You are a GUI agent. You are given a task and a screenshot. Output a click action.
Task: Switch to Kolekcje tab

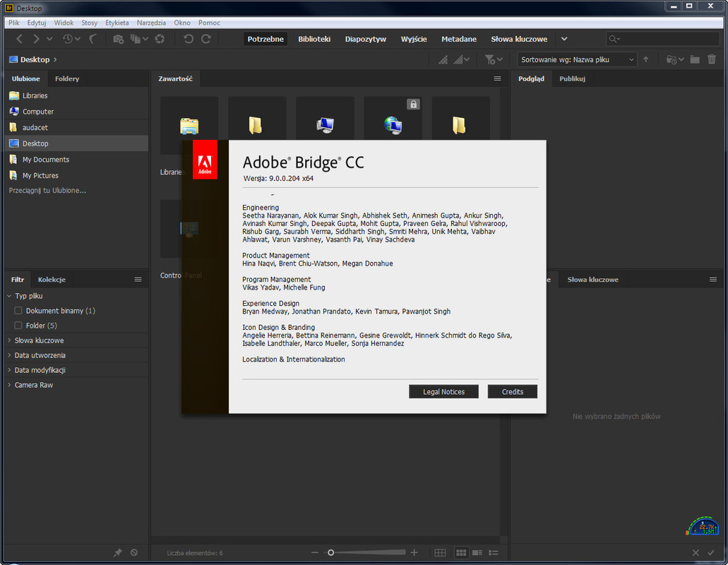pos(52,280)
